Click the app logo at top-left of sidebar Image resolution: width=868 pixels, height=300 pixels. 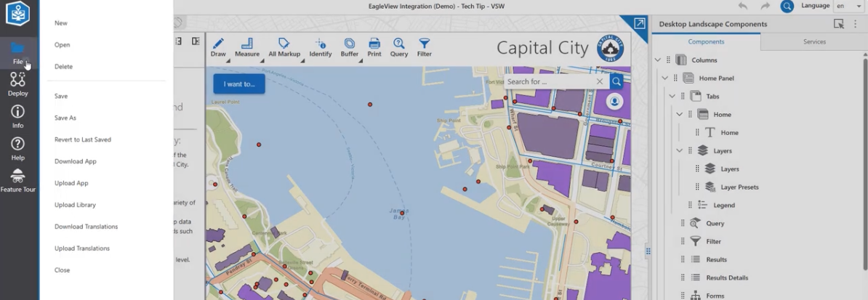[17, 13]
